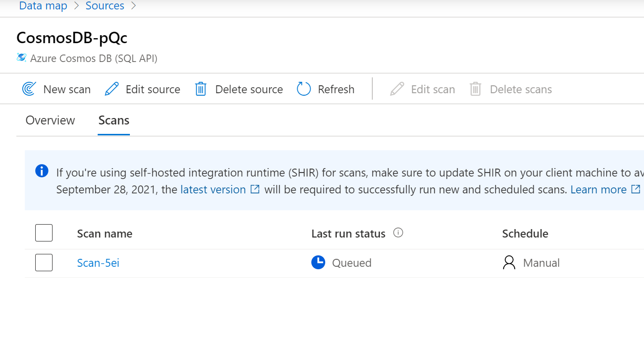The height and width of the screenshot is (359, 644).
Task: Check the Scan-5ei row checkbox
Action: 44,262
